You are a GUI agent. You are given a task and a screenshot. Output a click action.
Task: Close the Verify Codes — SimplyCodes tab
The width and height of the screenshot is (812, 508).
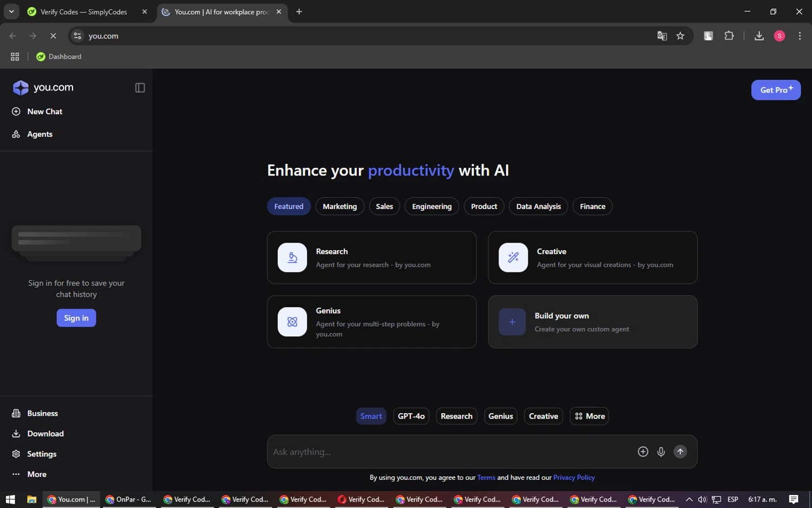pos(145,12)
